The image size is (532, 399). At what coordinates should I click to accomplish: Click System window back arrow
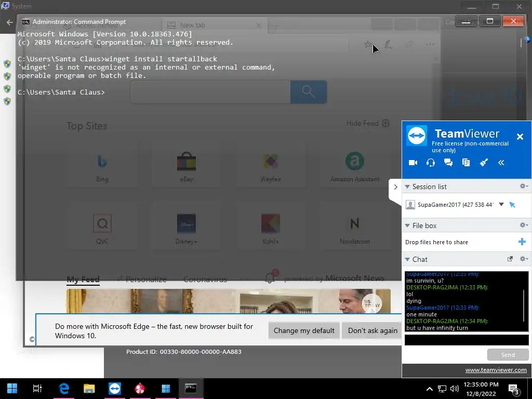click(9, 22)
